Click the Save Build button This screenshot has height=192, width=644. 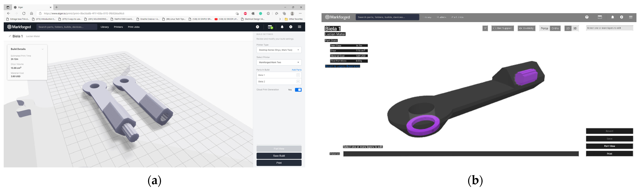(x=279, y=156)
